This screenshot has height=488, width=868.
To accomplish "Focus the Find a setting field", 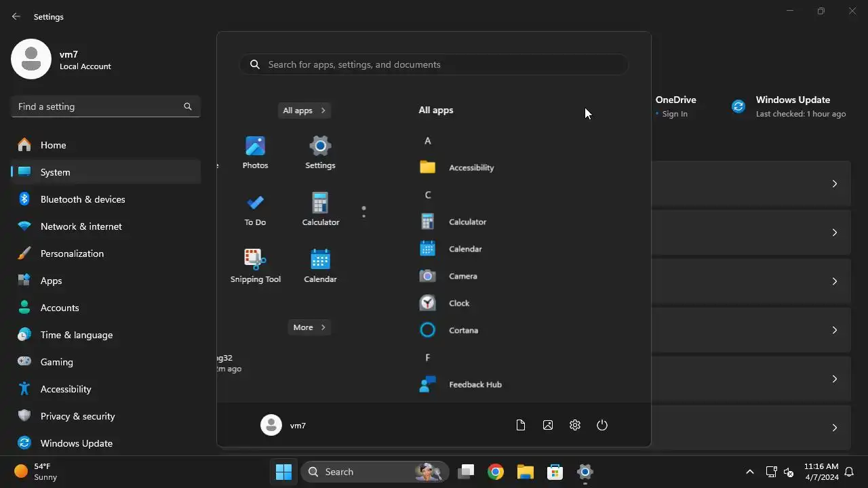I will pos(106,106).
